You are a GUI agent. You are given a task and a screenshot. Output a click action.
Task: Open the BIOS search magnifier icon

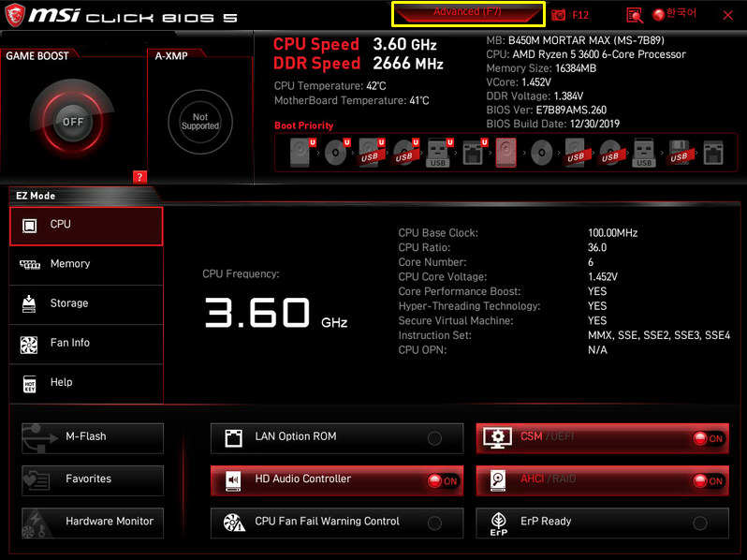pyautogui.click(x=634, y=15)
